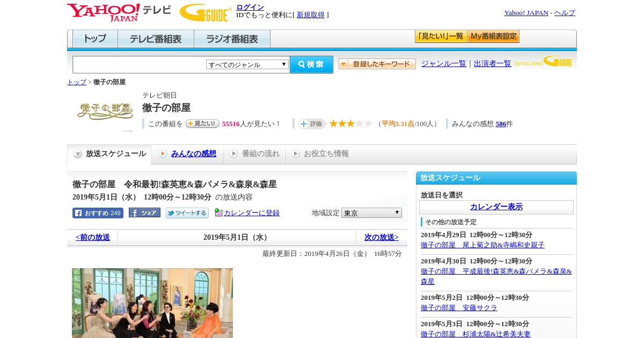
Task: Click the Facebook シェア button
Action: coord(144,213)
